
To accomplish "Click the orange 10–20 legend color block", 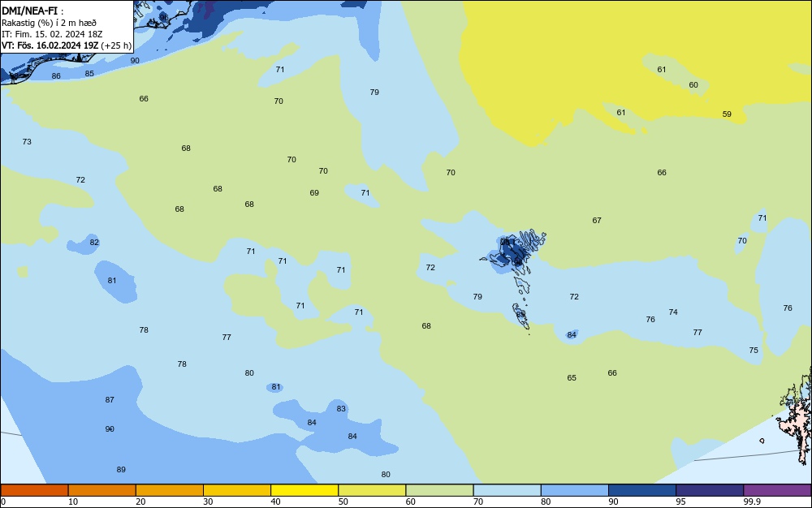I will point(102,490).
